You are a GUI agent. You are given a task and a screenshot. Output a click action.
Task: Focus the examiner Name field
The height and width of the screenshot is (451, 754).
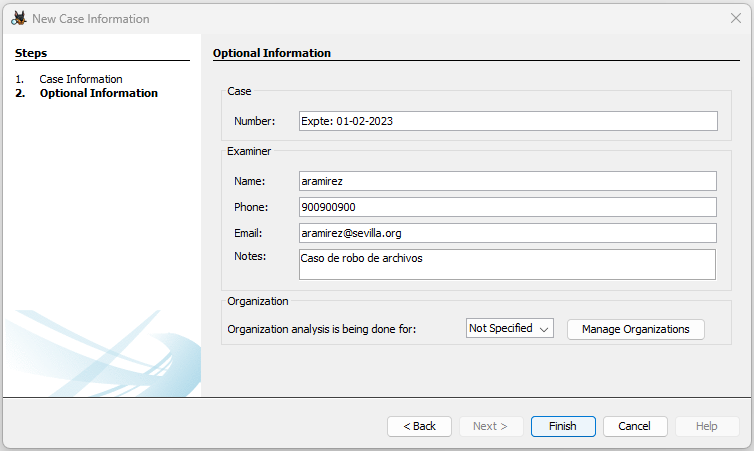tap(508, 181)
